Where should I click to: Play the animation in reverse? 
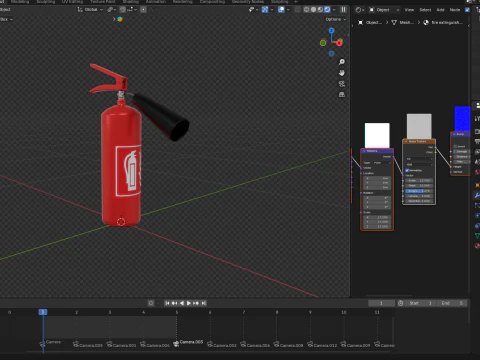pyautogui.click(x=182, y=303)
